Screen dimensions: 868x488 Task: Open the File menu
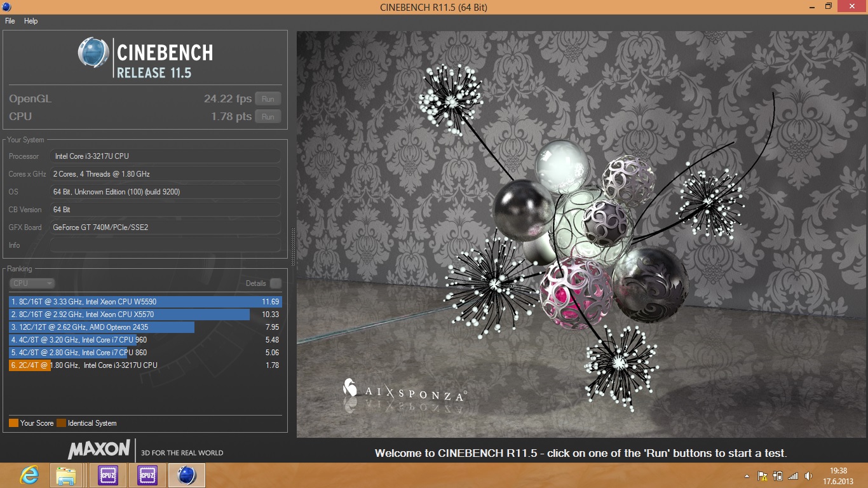click(x=10, y=21)
